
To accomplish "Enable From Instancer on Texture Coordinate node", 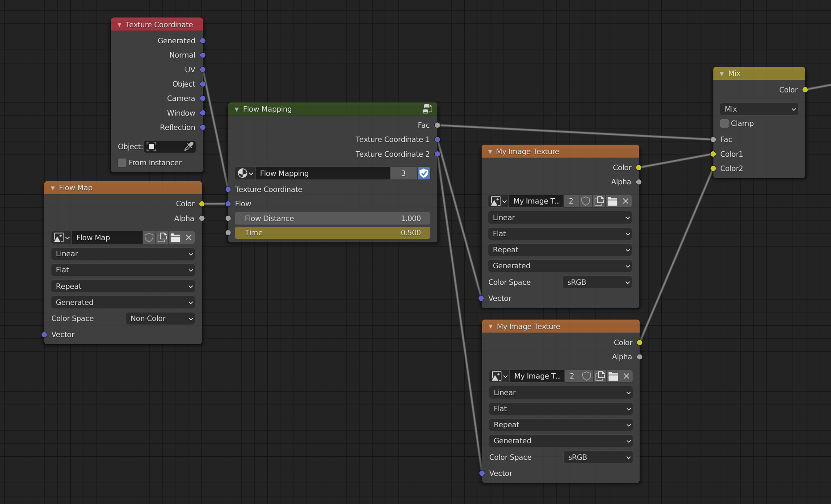I will click(x=122, y=162).
